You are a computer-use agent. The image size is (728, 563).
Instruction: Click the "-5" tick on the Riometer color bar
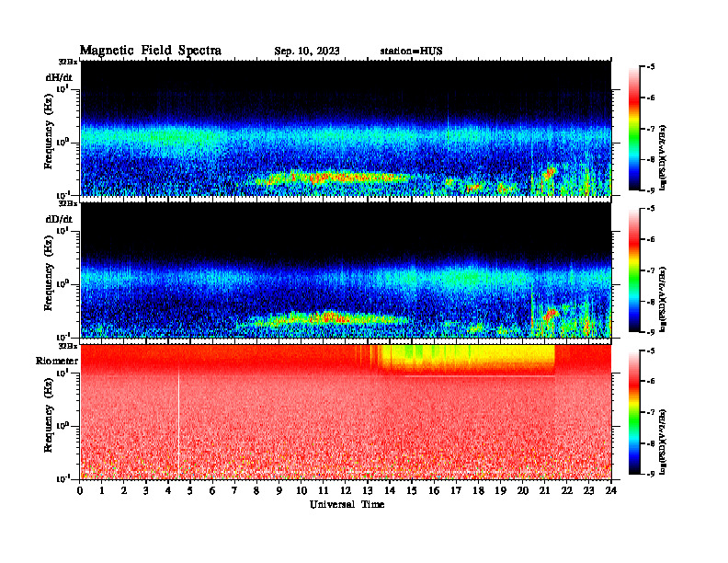pos(650,350)
